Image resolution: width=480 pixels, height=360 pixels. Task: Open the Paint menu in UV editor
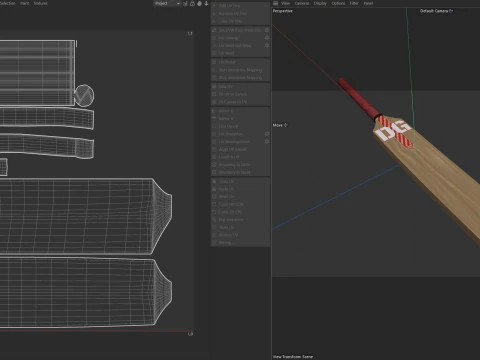click(x=24, y=3)
